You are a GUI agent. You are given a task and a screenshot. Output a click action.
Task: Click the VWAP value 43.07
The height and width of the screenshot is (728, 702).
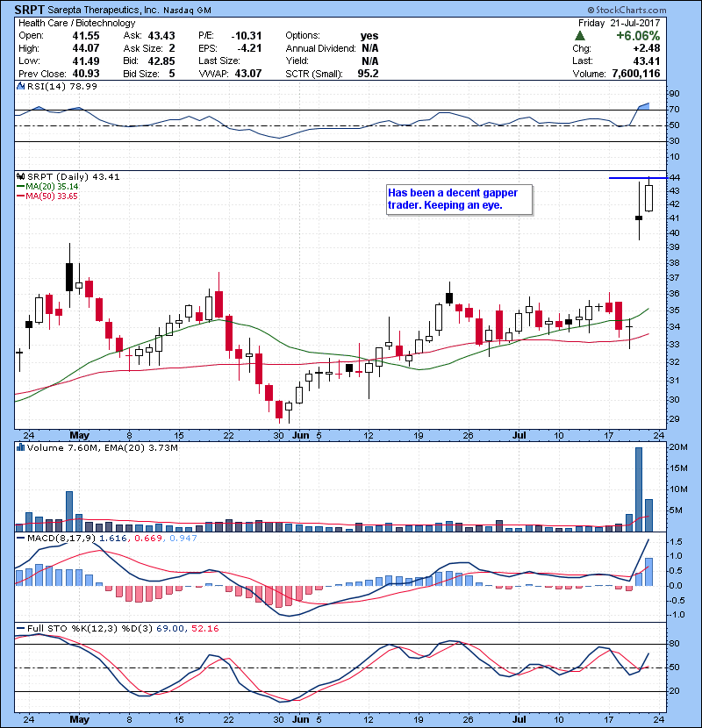click(x=248, y=74)
